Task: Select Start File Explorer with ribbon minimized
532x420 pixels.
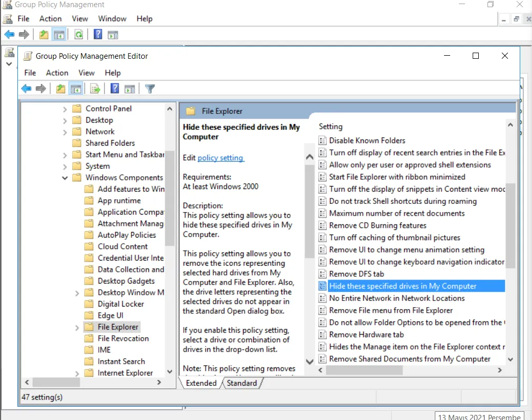Action: [397, 177]
